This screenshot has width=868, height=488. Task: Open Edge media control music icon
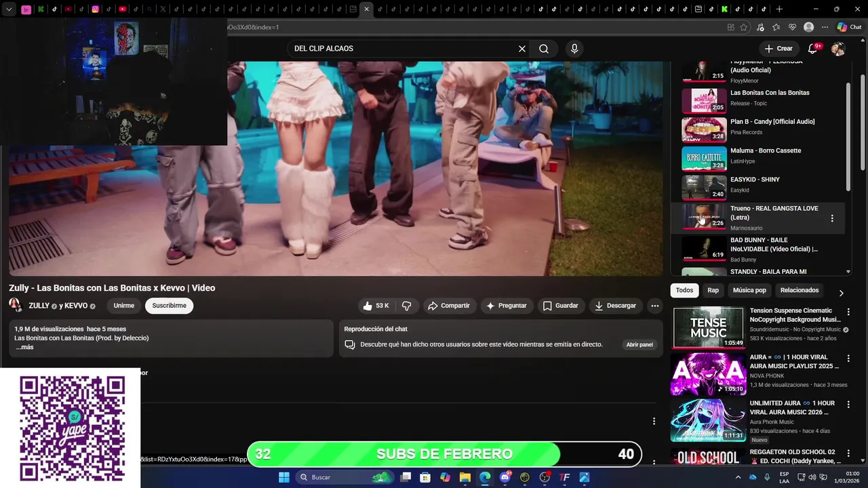point(760,27)
